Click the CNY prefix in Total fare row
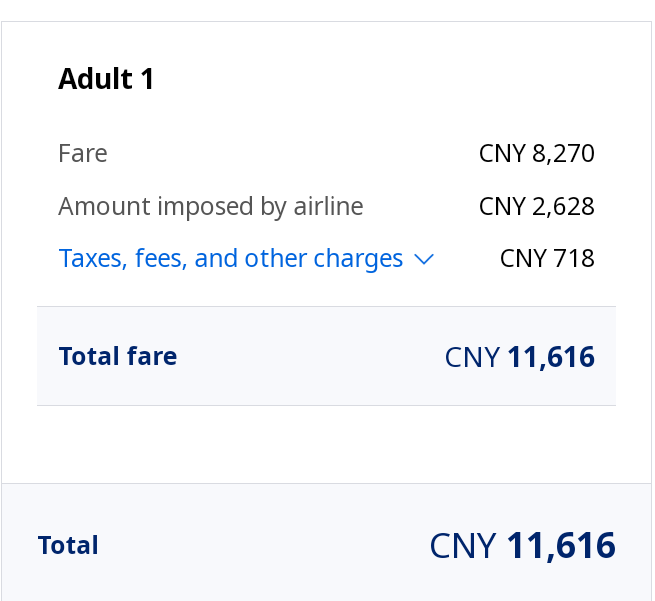The image size is (655, 601). point(472,357)
